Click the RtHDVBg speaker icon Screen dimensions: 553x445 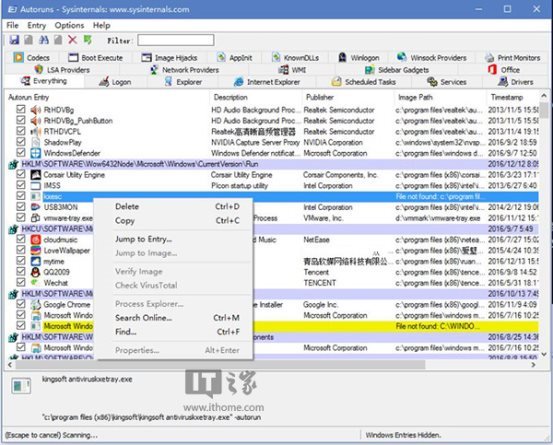point(36,110)
